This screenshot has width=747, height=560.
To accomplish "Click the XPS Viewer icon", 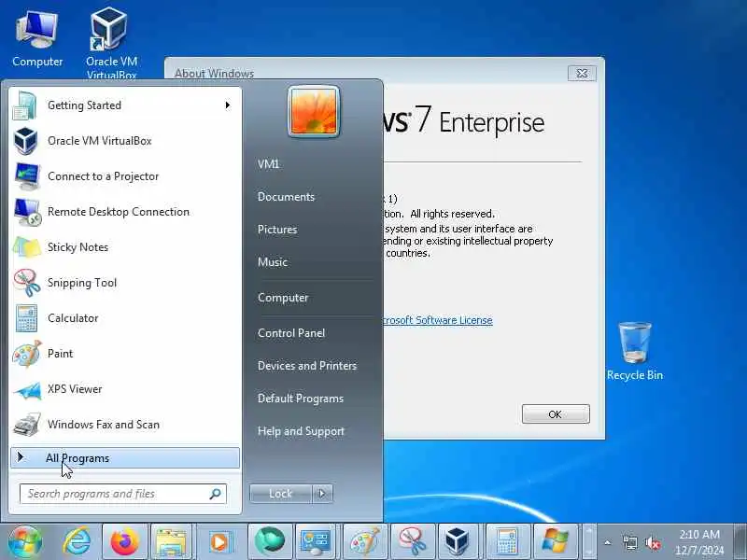I will pyautogui.click(x=27, y=390).
